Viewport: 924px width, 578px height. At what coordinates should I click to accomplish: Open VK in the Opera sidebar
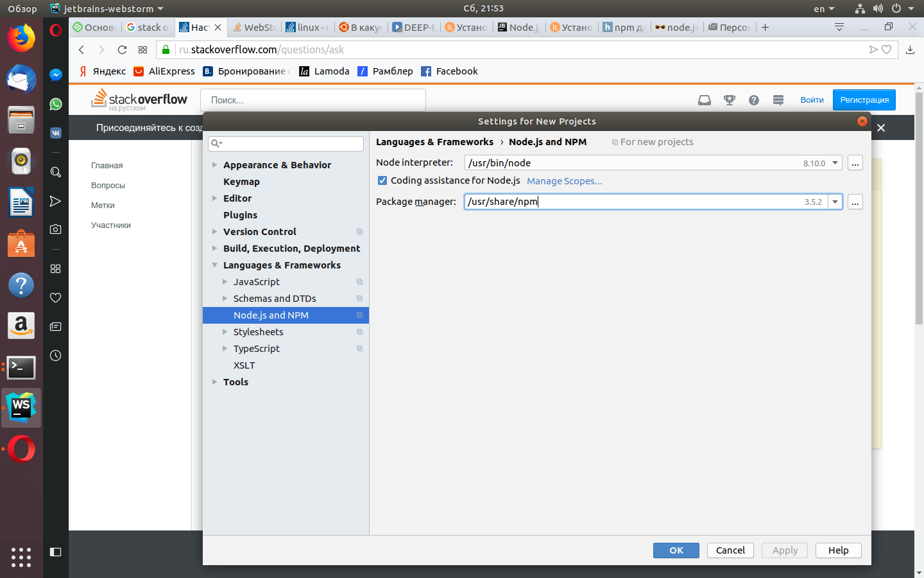coord(56,133)
